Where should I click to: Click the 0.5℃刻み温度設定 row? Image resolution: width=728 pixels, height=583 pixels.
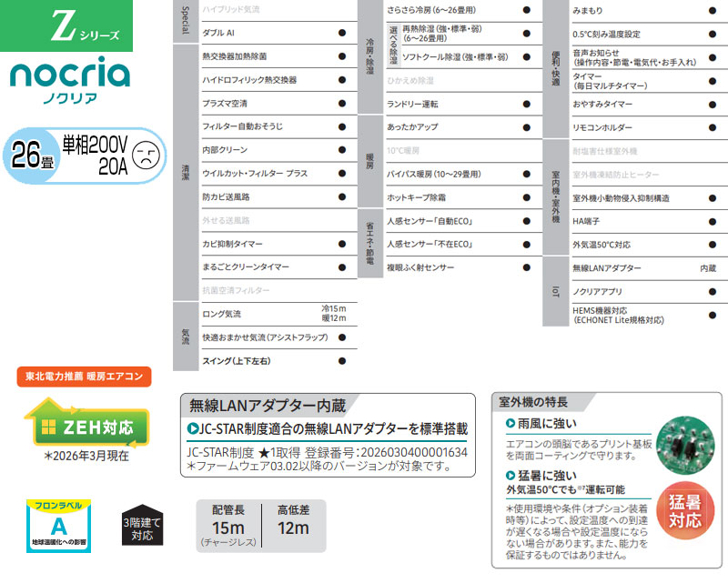click(649, 35)
